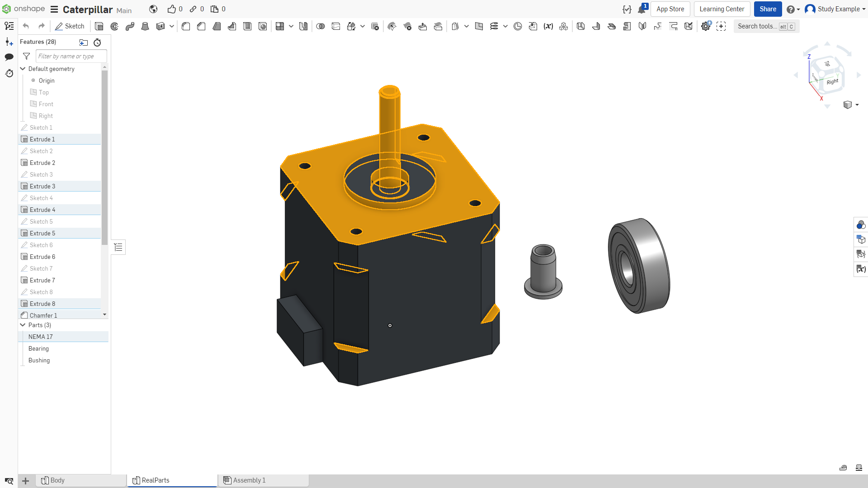This screenshot has height=488, width=868.
Task: Select the Delete part tool
Action: tap(375, 26)
